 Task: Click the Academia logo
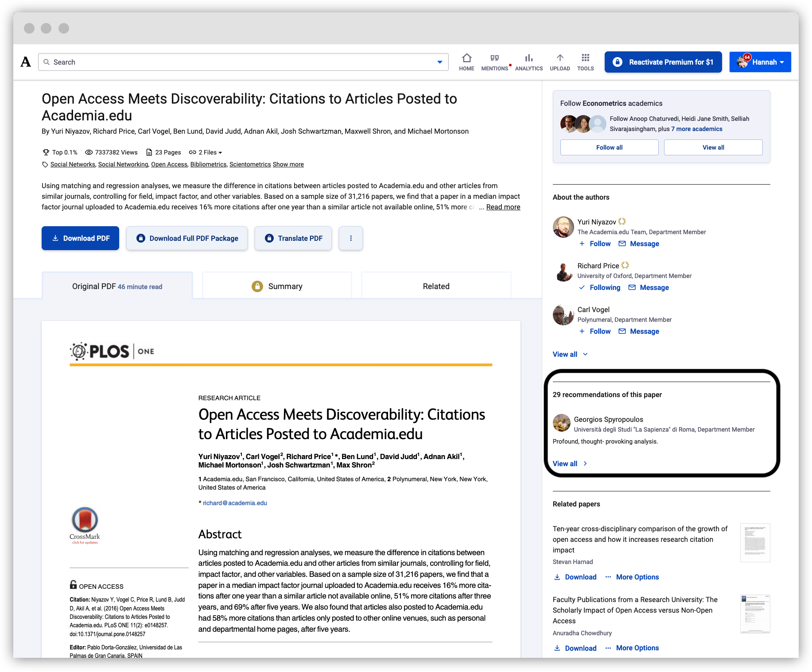[x=26, y=62]
